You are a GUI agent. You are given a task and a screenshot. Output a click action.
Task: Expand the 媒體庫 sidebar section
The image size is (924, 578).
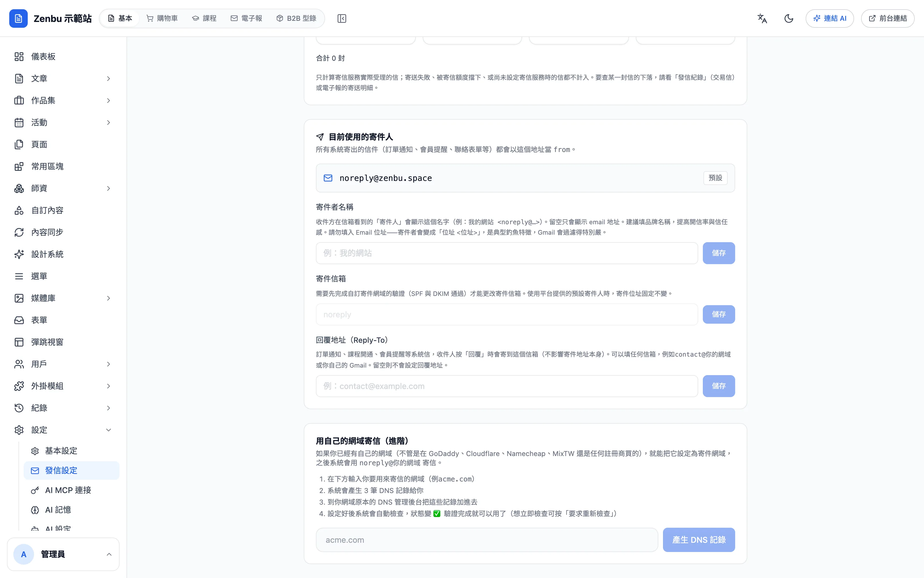tap(64, 298)
